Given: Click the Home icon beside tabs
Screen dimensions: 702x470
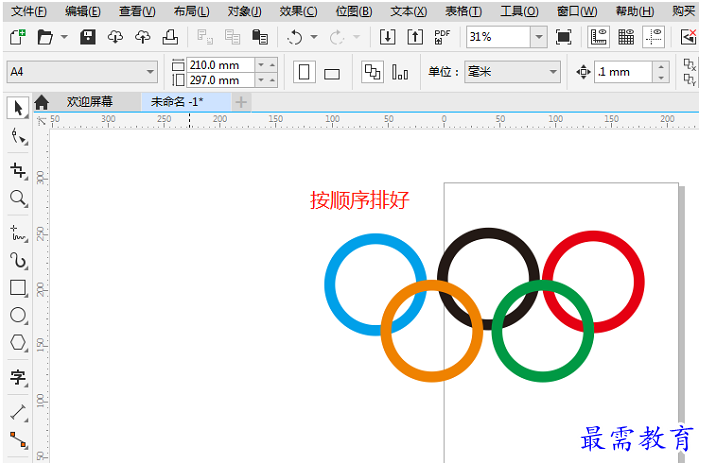Looking at the screenshot, I should [x=41, y=103].
